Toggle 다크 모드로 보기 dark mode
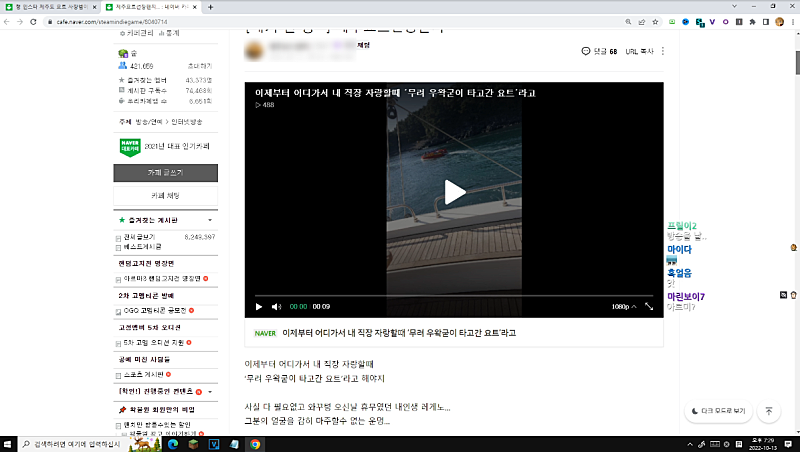Screen dimensions: 800x452 point(717,410)
